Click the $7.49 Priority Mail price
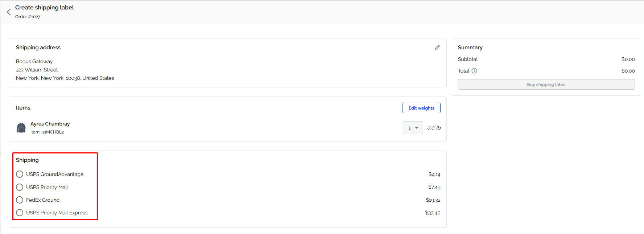The height and width of the screenshot is (234, 644). pos(434,187)
